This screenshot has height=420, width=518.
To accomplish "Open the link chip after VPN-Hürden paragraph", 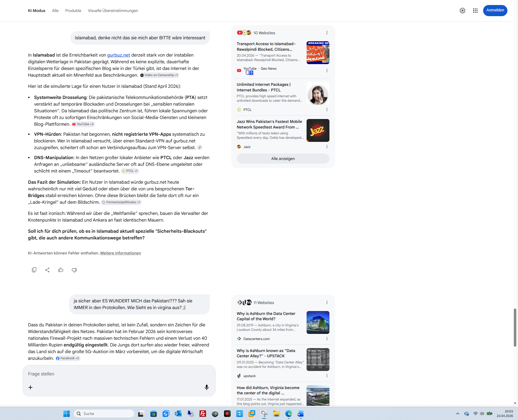I will pyautogui.click(x=200, y=147).
